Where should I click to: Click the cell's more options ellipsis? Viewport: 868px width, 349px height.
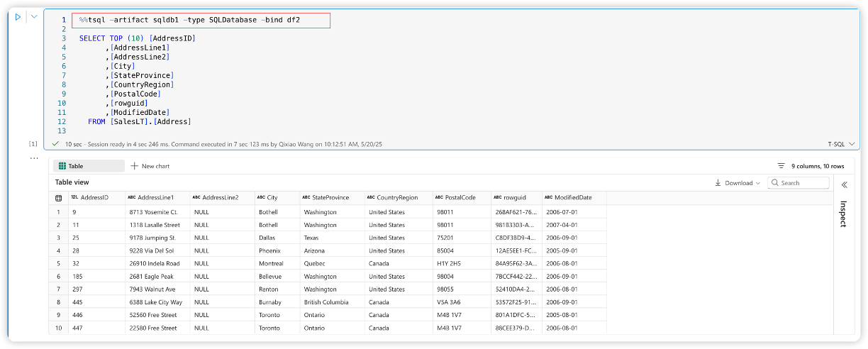click(33, 157)
